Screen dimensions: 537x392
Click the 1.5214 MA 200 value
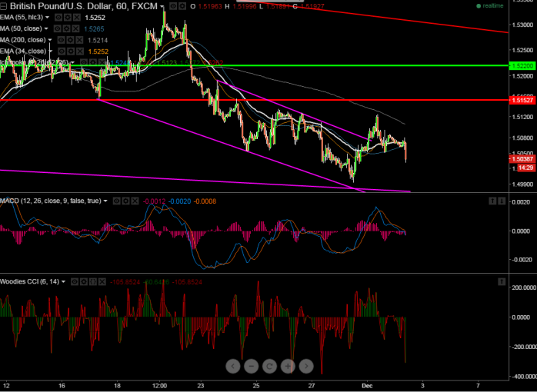98,41
